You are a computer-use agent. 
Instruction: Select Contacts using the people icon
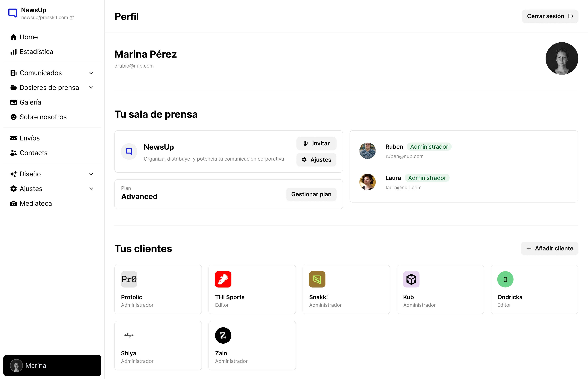click(x=13, y=153)
